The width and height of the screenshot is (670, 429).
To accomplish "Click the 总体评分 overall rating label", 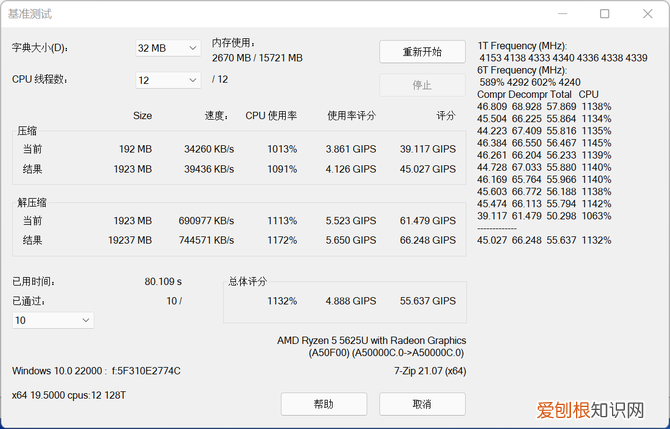I will [x=247, y=282].
